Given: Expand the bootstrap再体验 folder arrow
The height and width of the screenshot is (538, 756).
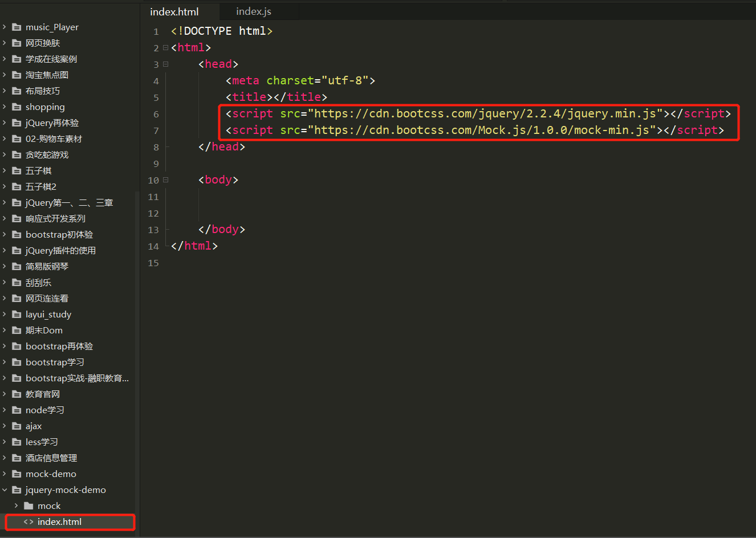Looking at the screenshot, I should pos(5,346).
